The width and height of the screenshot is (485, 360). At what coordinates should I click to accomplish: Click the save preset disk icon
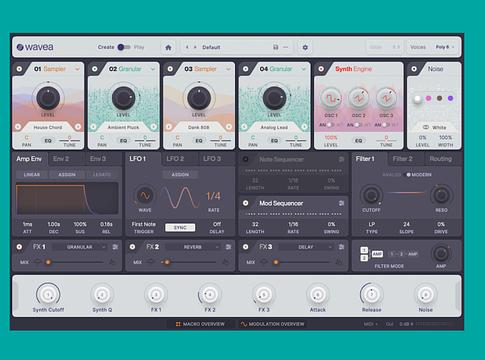[x=276, y=47]
